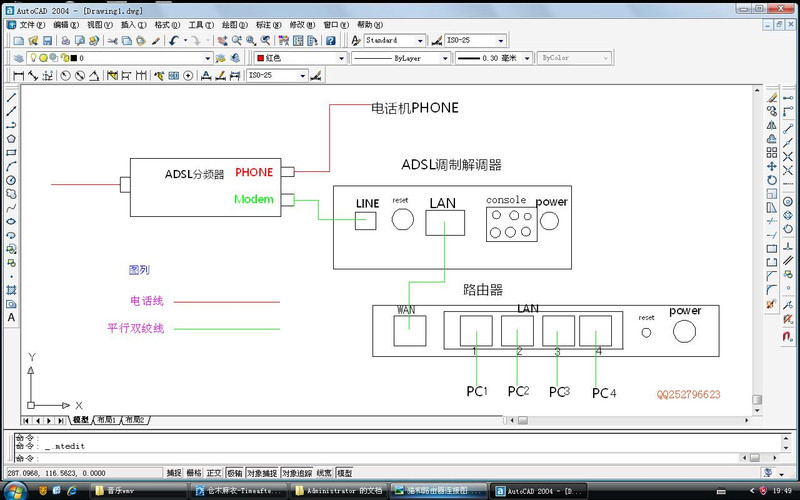Click the Erase tool in right modify toolbar

(x=772, y=97)
